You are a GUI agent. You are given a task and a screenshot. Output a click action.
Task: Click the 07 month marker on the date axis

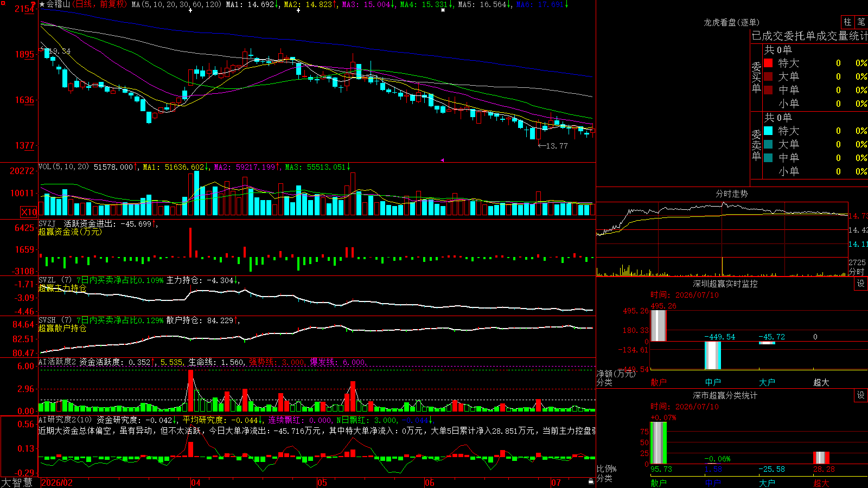click(556, 483)
